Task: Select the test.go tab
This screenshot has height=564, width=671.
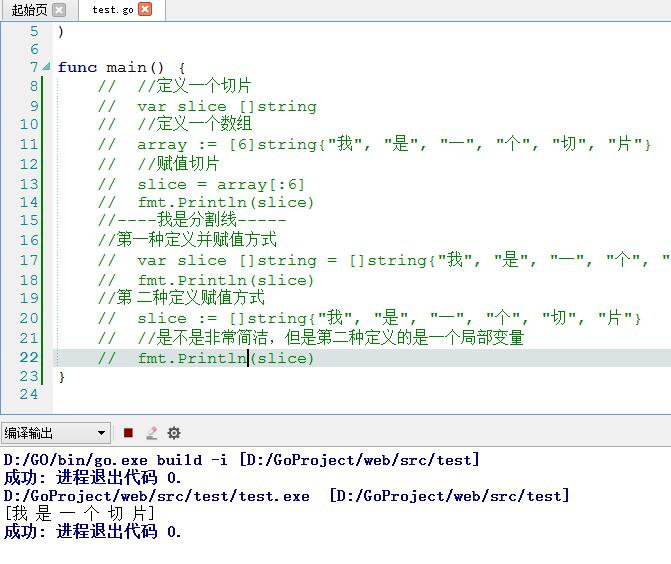Action: pyautogui.click(x=113, y=10)
